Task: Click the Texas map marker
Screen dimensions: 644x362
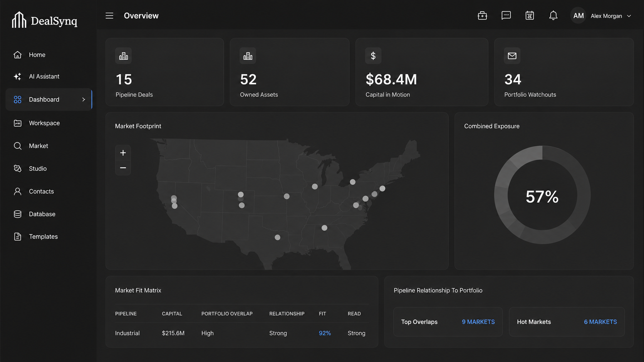Action: 277,237
